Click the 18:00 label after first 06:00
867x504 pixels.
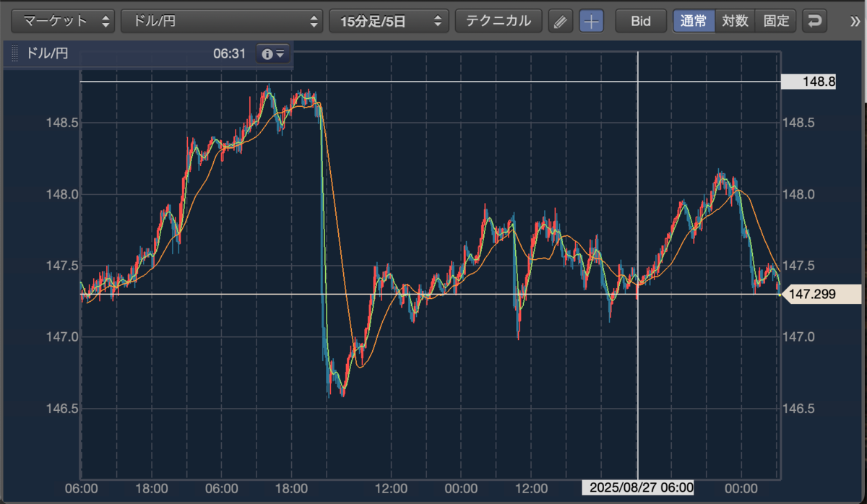pos(152,488)
